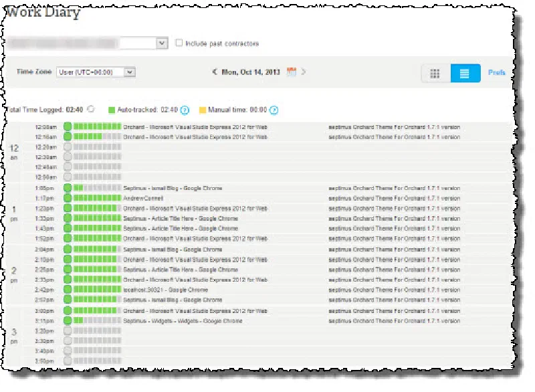Select the 12:00am time slot circle

coord(68,126)
